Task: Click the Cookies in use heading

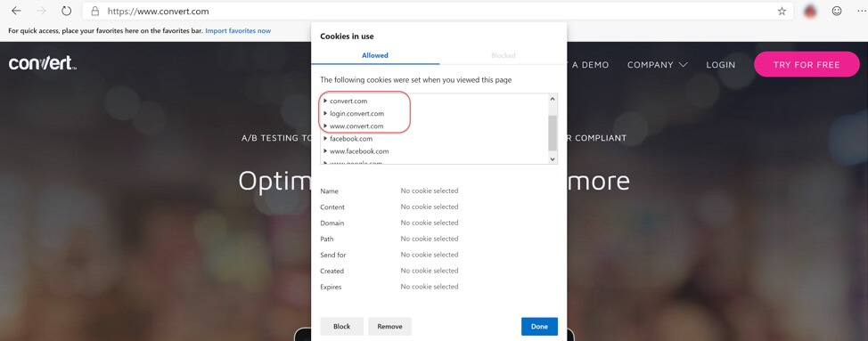Action: click(x=347, y=37)
